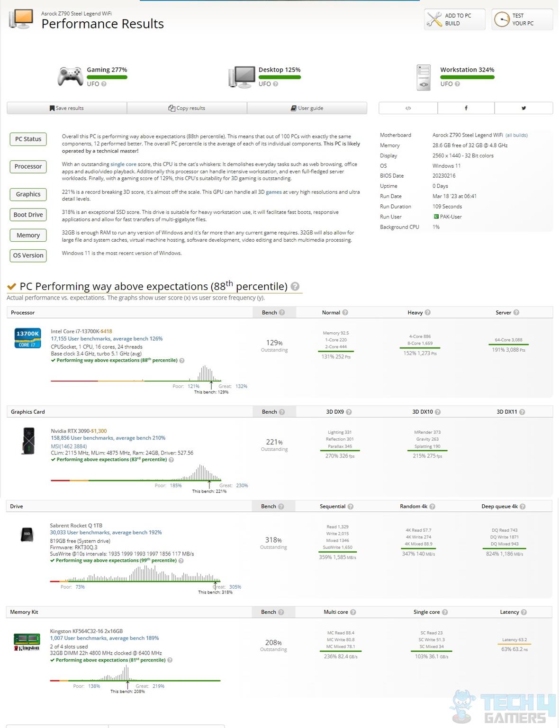560x728 pixels.
Task: Click Save results button
Action: coord(67,108)
